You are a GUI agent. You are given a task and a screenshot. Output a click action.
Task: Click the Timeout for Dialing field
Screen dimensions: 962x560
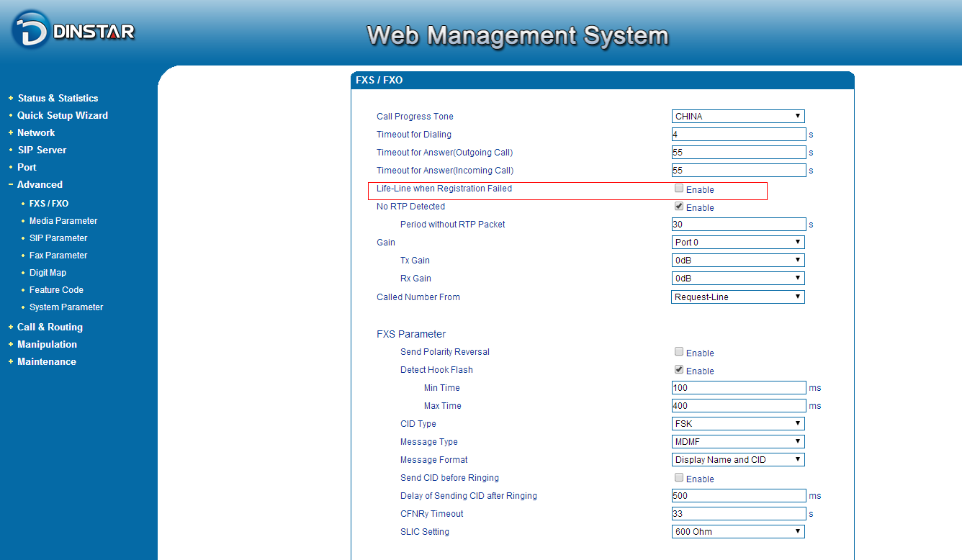[x=738, y=135]
